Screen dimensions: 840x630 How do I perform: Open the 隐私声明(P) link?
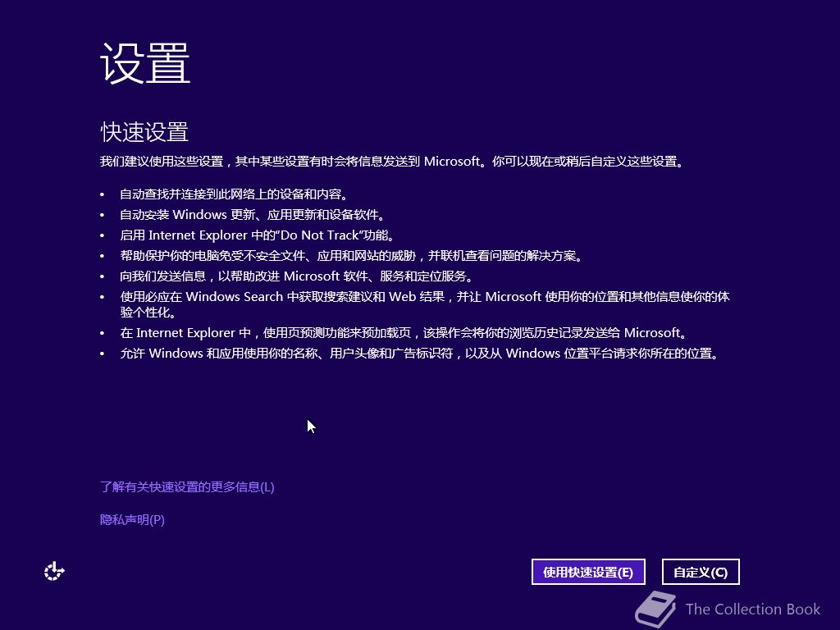pos(132,519)
